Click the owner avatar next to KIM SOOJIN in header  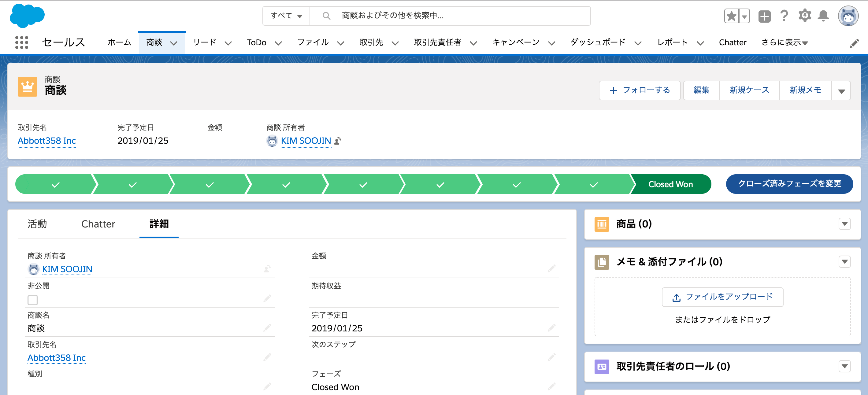coord(272,141)
